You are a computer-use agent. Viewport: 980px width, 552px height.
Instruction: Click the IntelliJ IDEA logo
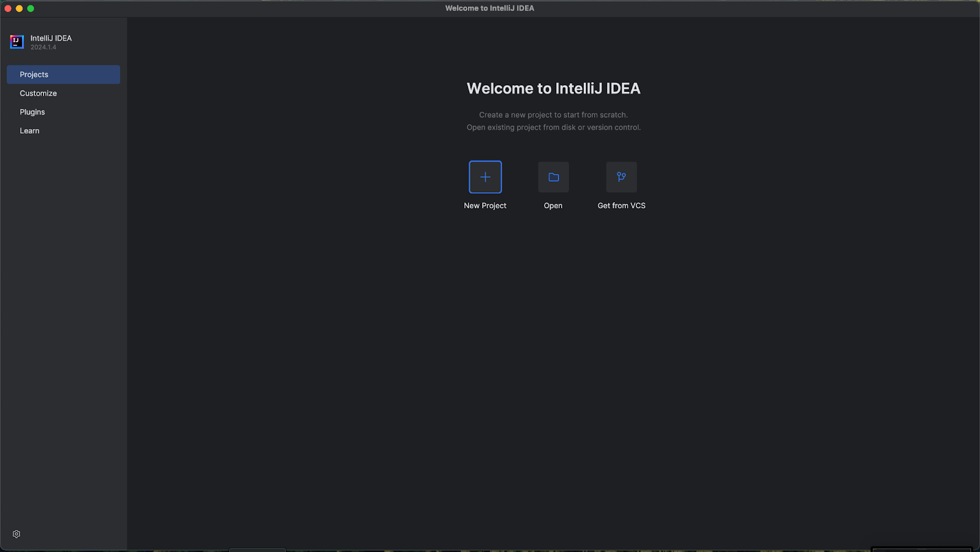(x=16, y=42)
